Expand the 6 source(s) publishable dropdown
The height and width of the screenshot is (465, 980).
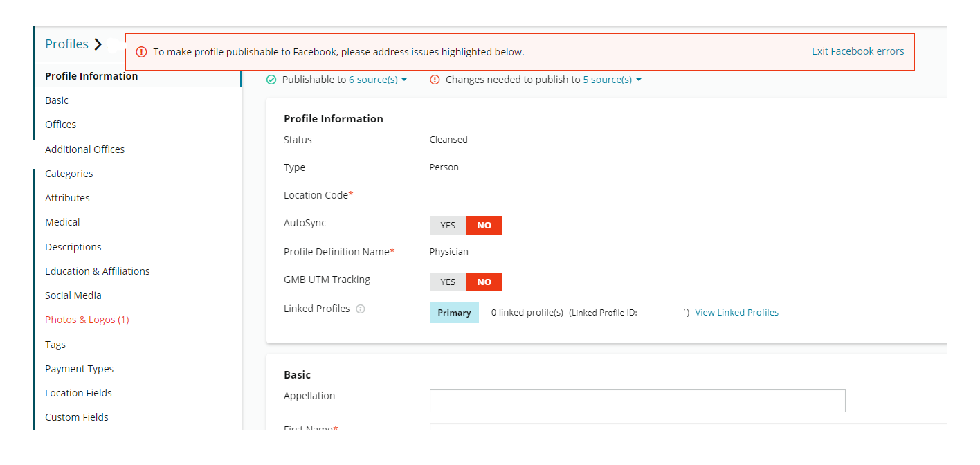click(377, 80)
